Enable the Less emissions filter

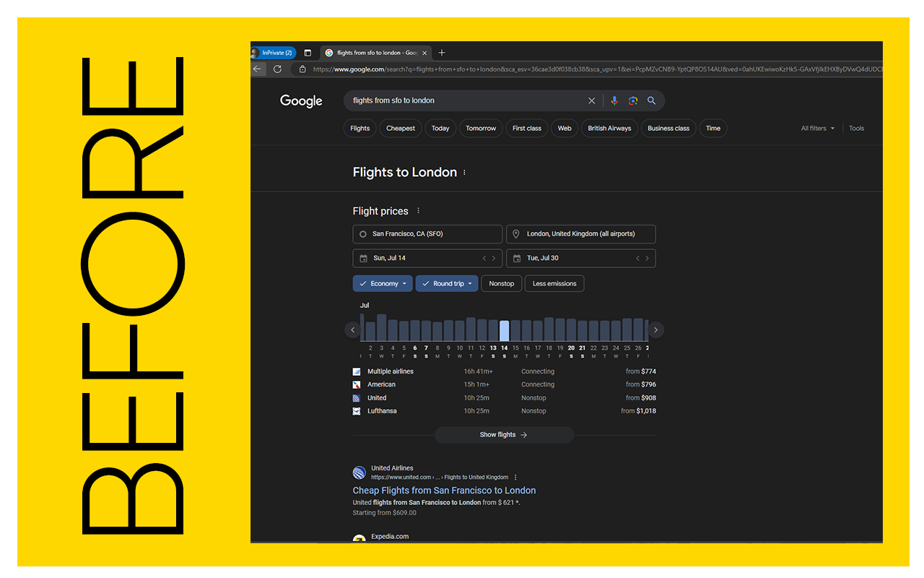[554, 283]
